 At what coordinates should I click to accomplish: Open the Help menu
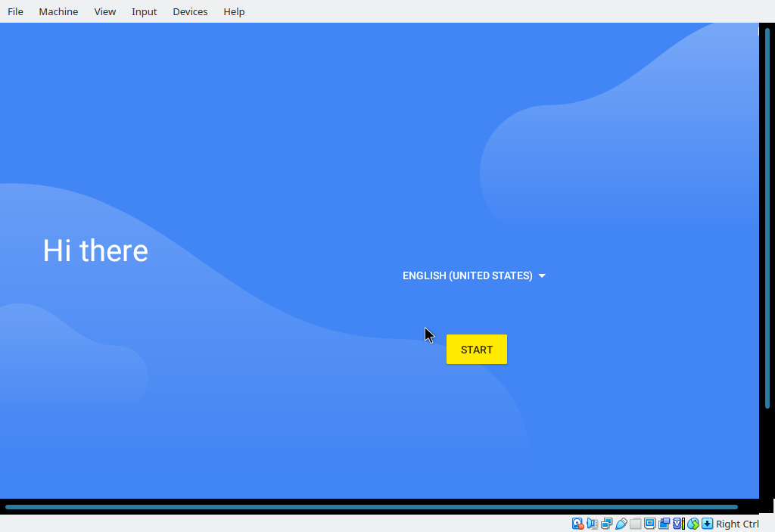click(234, 11)
